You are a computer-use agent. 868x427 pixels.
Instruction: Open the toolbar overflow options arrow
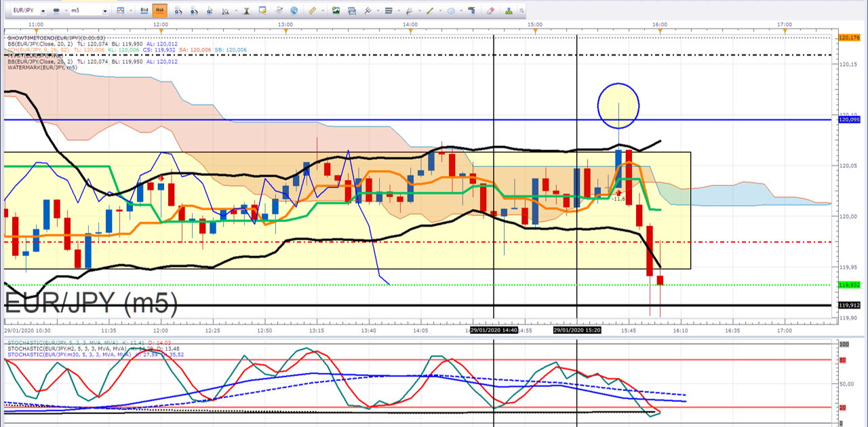tap(521, 10)
